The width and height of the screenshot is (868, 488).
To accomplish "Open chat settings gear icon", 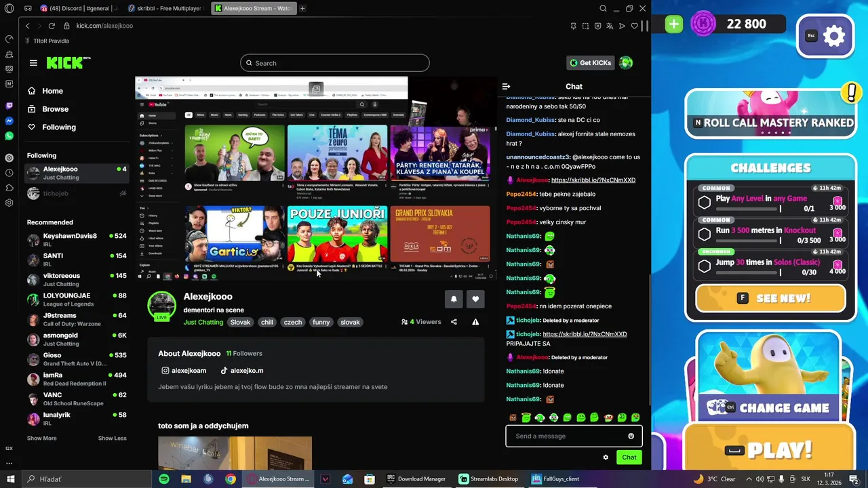I will tap(606, 457).
